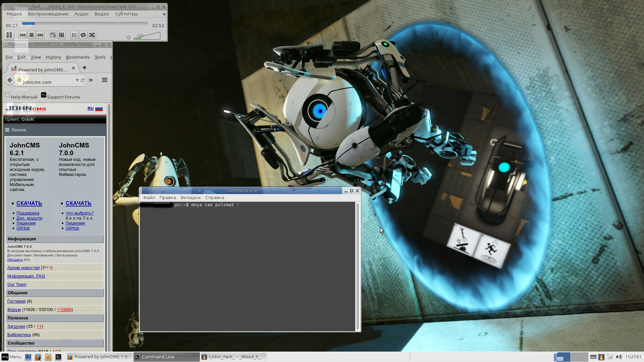Open the Вкладки menu in terminal
Screen dimensions: 644x362
[190, 198]
